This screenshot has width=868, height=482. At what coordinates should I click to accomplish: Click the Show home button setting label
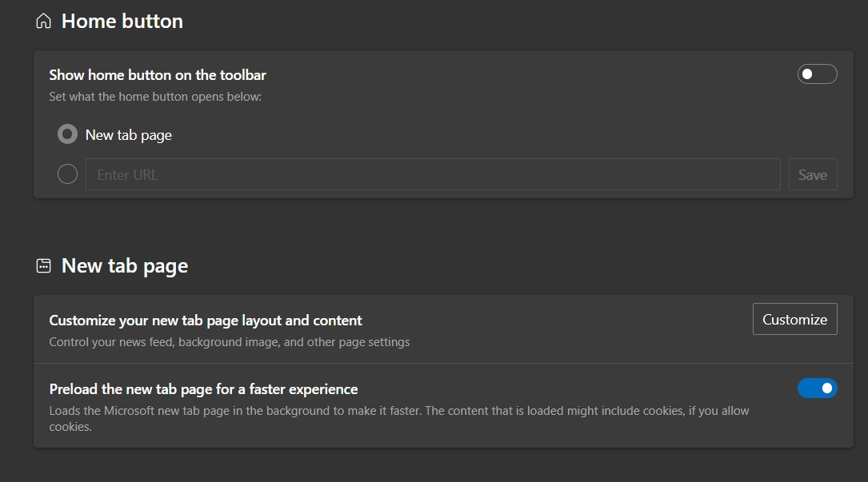157,74
